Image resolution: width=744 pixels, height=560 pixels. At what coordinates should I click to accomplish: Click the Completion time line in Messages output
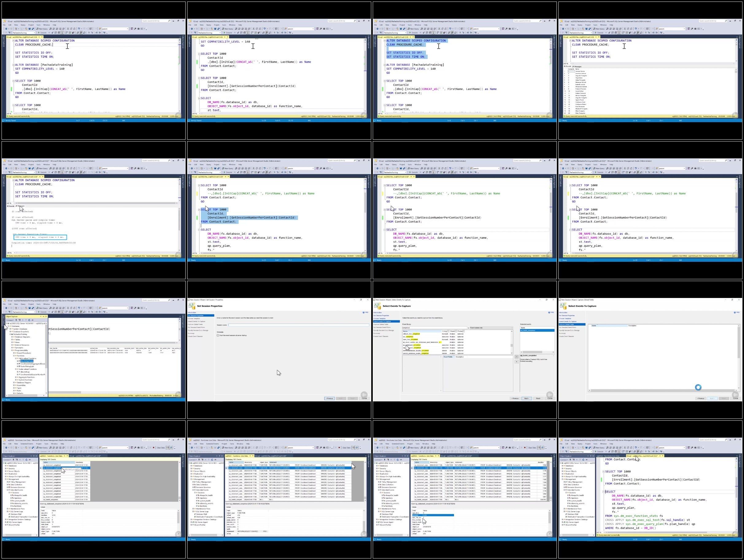click(x=44, y=243)
